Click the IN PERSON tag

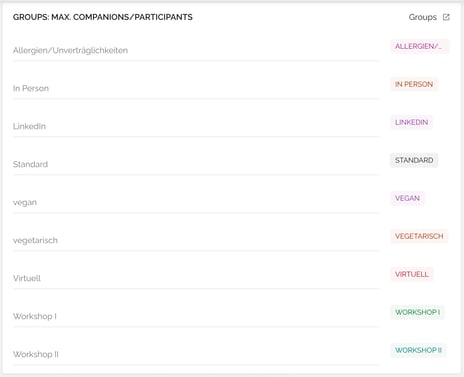coord(414,84)
